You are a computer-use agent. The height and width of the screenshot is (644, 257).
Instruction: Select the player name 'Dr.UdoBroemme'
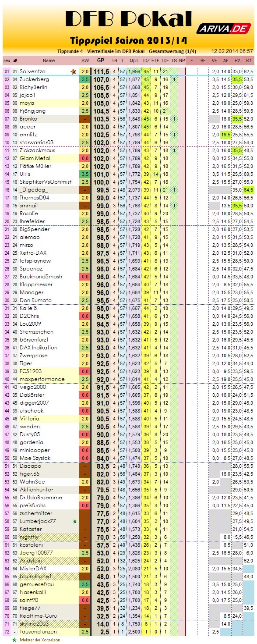[40, 498]
